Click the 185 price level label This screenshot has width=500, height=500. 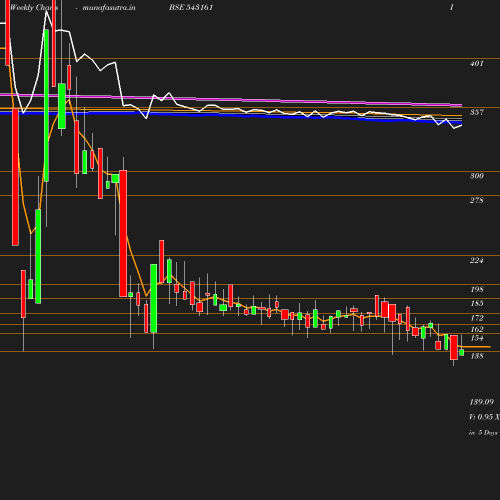click(477, 303)
